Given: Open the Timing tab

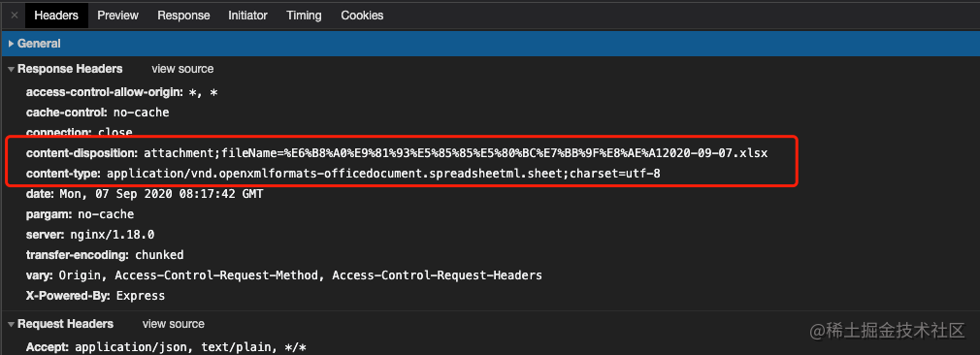Looking at the screenshot, I should click(x=304, y=15).
